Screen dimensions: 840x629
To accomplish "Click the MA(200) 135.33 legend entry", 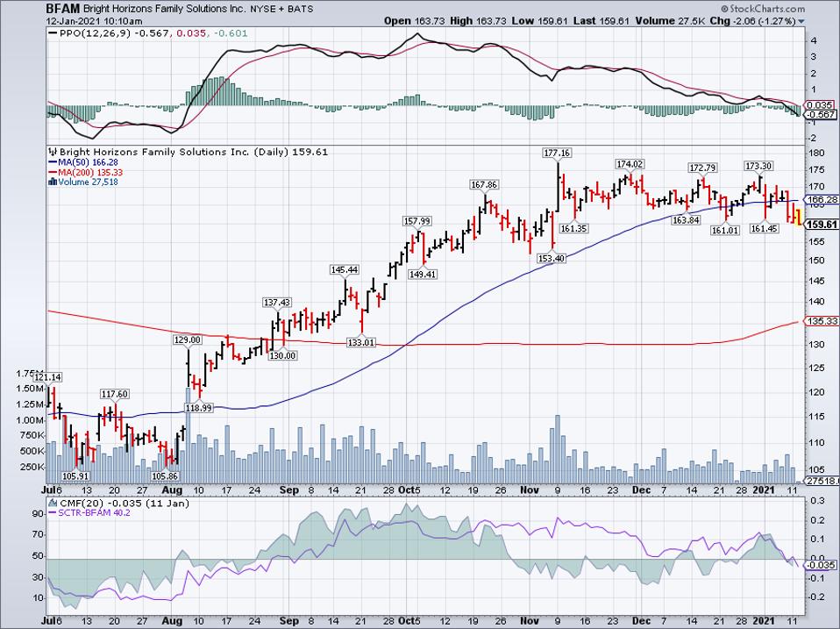I will point(86,172).
